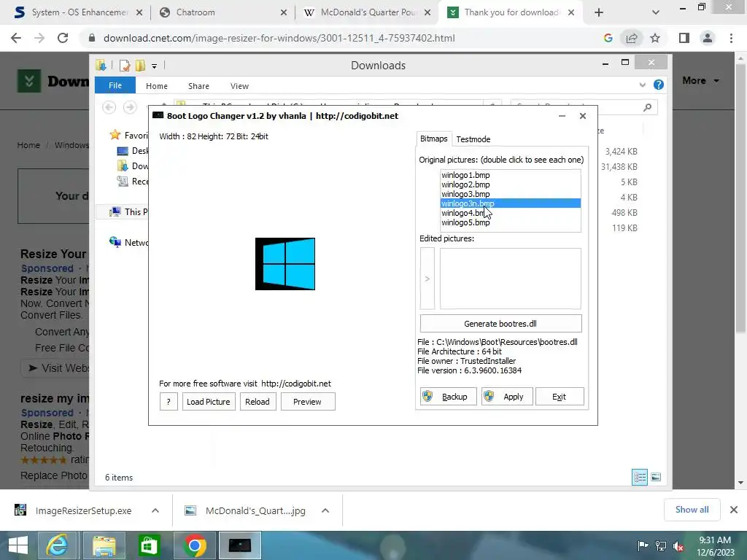The height and width of the screenshot is (560, 747).
Task: Open ImageRelizerSetup.exe download options chevron
Action: coord(155,510)
